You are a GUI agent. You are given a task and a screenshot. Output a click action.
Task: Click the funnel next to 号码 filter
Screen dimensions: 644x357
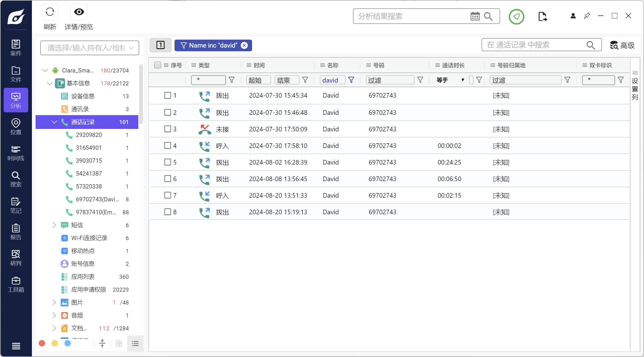coord(420,80)
